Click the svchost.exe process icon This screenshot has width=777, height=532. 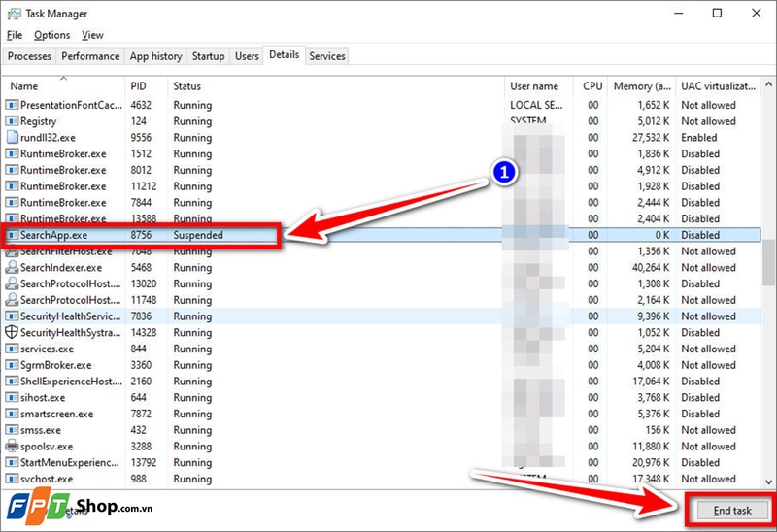pos(12,479)
